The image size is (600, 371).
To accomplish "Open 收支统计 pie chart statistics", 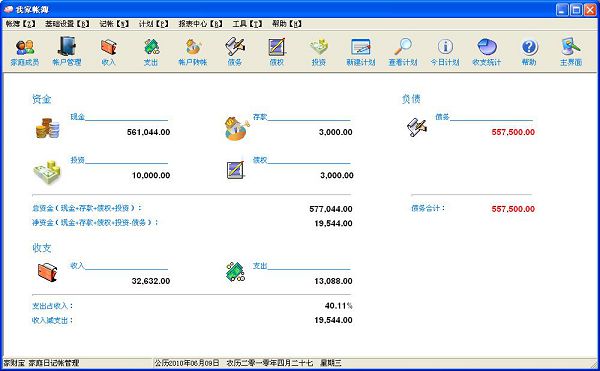I will (486, 52).
